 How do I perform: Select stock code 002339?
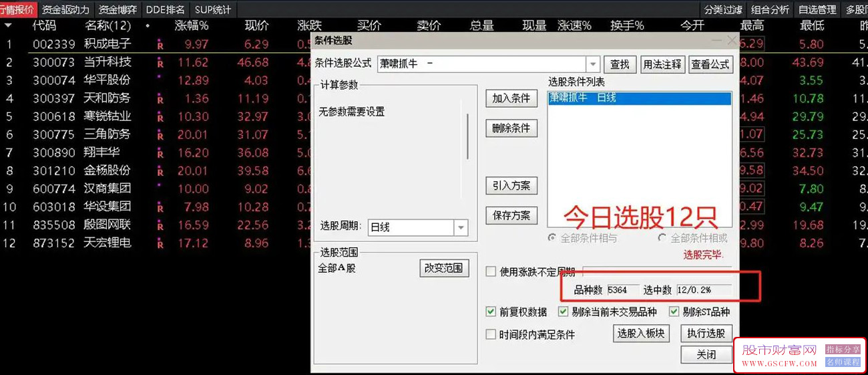(x=54, y=45)
